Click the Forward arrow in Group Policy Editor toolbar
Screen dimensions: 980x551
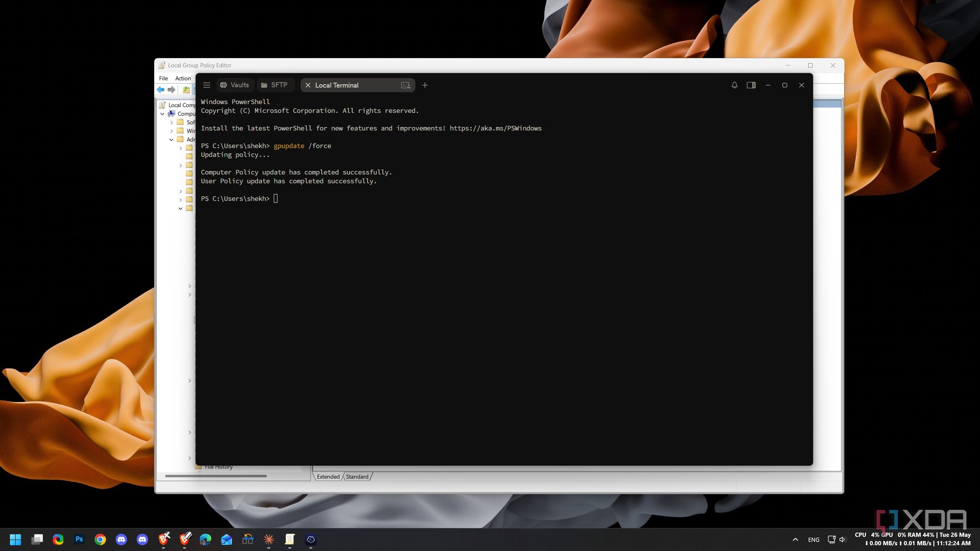coord(171,90)
